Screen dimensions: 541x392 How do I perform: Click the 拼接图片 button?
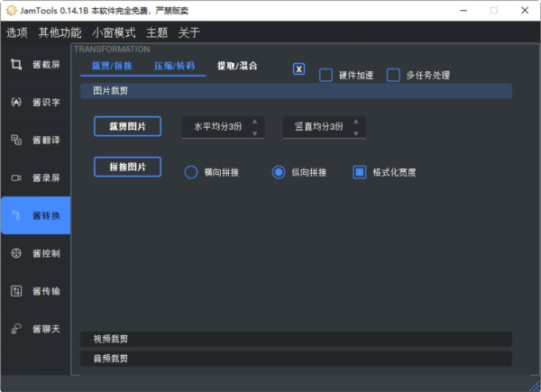[x=127, y=167]
